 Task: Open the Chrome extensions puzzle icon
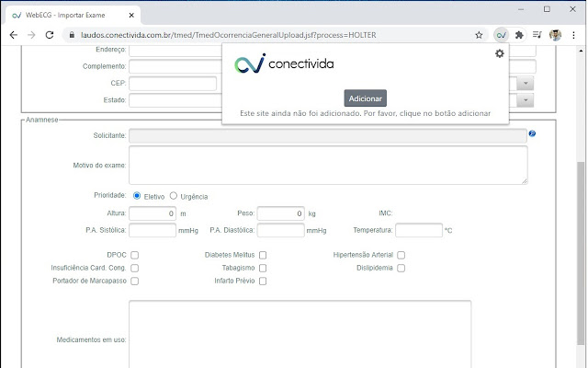pyautogui.click(x=519, y=35)
